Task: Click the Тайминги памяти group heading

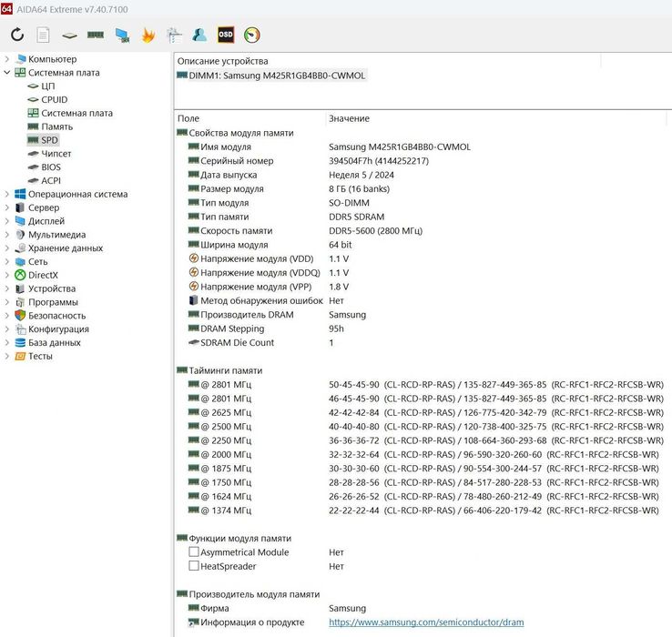Action: pyautogui.click(x=226, y=370)
